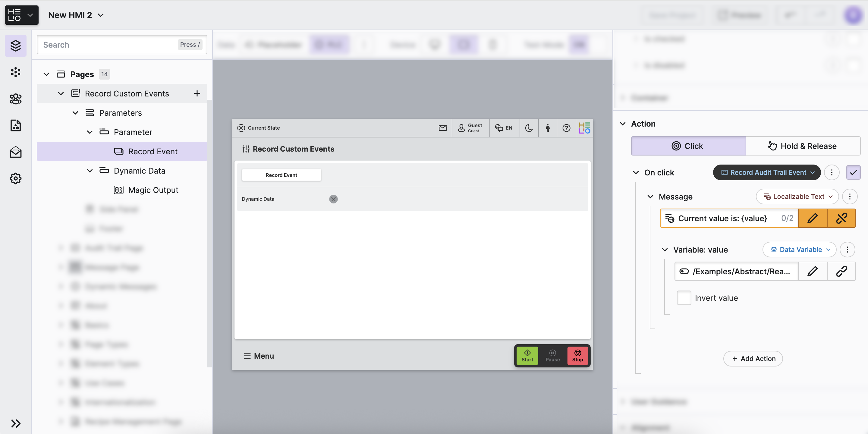Viewport: 868px width, 434px height.
Task: Check the Invert value checkbox
Action: pyautogui.click(x=684, y=298)
